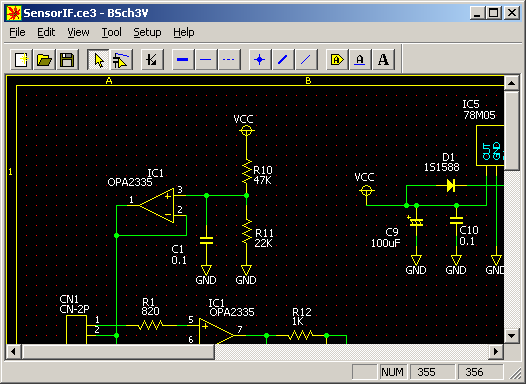Image resolution: width=526 pixels, height=384 pixels.
Task: Select the thick diagonal Bus Entry tool
Action: [x=283, y=60]
